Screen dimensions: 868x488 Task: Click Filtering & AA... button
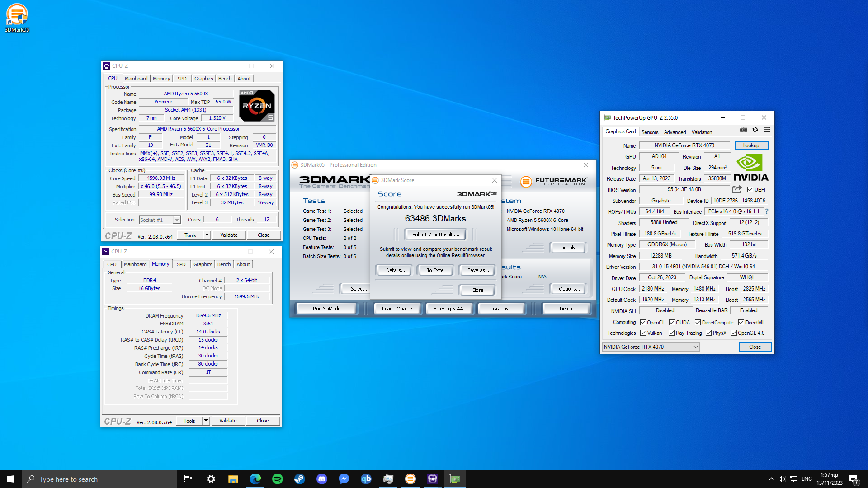tap(450, 309)
